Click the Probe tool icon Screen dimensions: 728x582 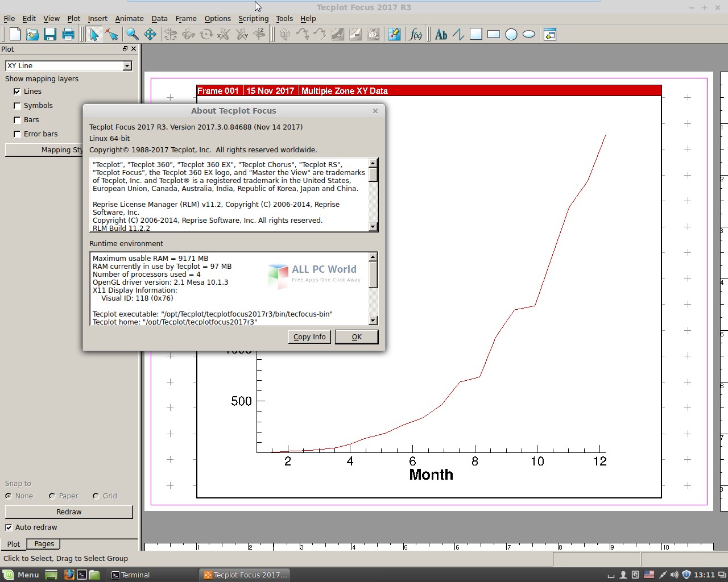pyautogui.click(x=394, y=34)
